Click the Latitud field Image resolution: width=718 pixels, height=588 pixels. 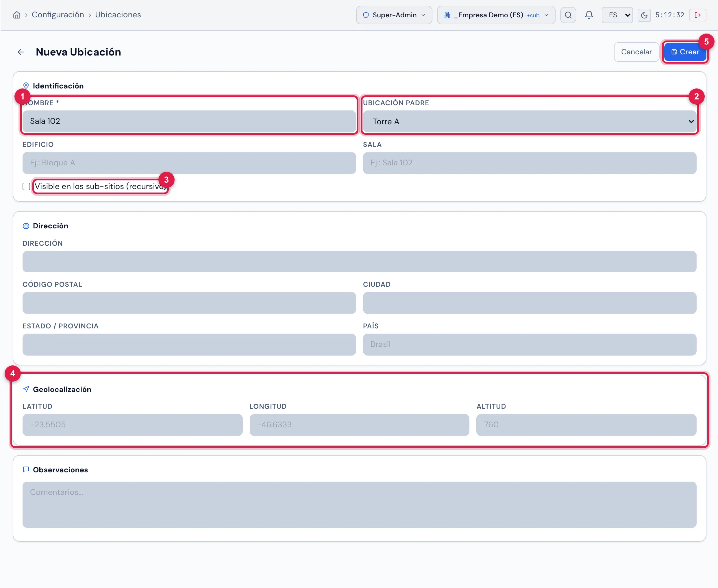pyautogui.click(x=132, y=425)
